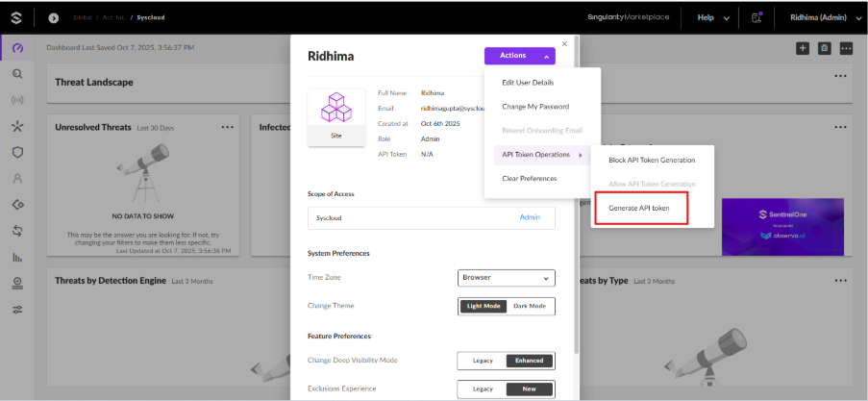The width and height of the screenshot is (868, 401).
Task: Open the shield sidebar icon
Action: [17, 152]
